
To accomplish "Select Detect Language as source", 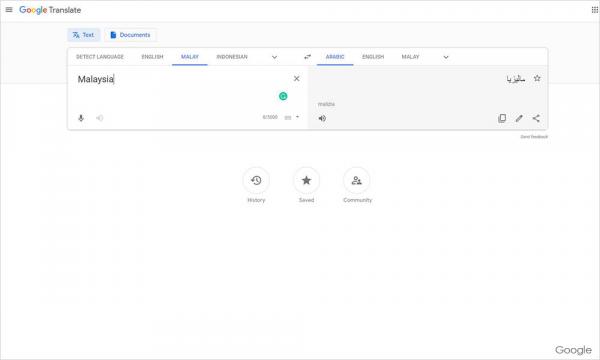I will [x=100, y=57].
